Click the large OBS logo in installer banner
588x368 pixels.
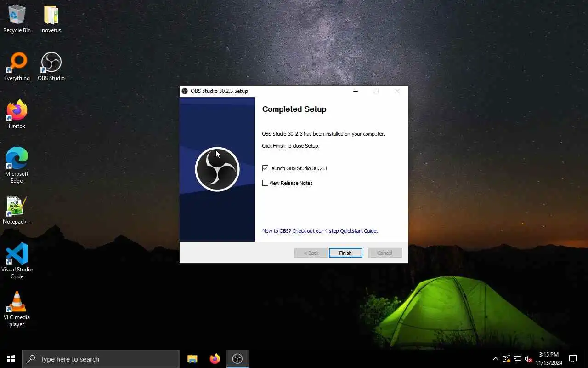[x=217, y=169]
